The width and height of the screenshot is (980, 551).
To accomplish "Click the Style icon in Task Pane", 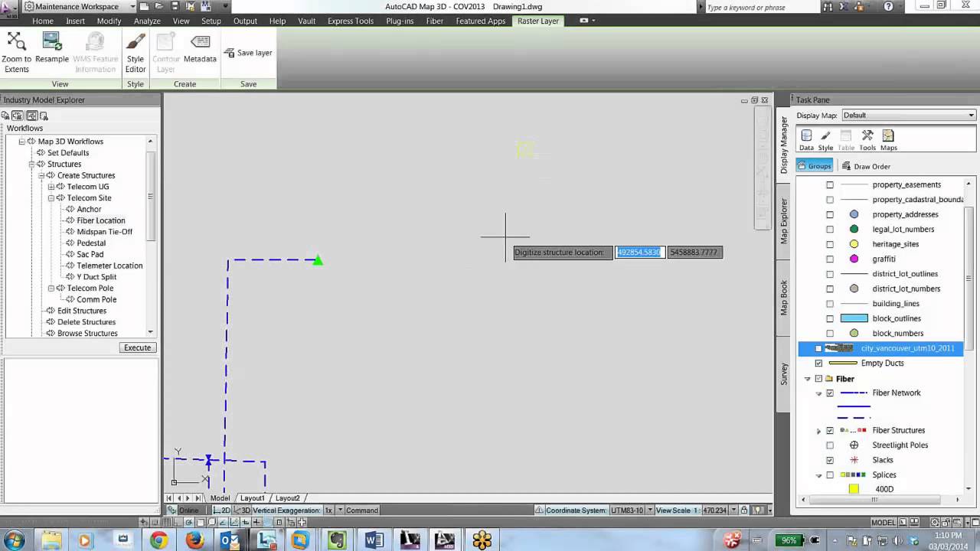I will pos(825,136).
